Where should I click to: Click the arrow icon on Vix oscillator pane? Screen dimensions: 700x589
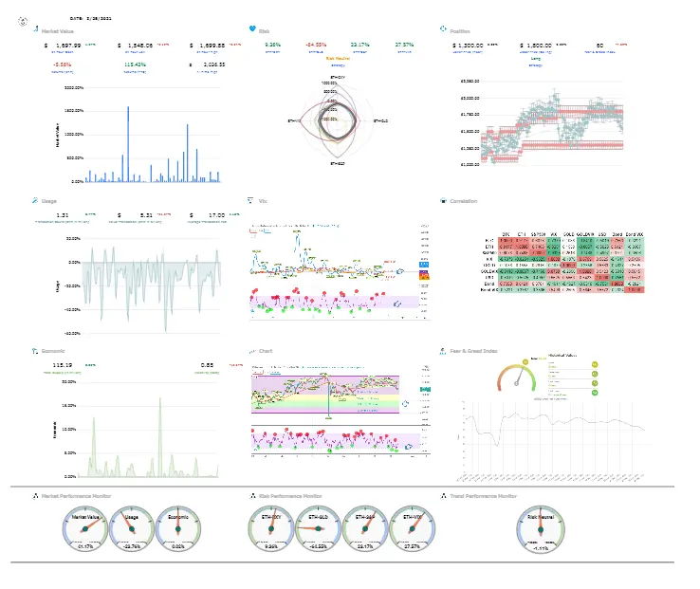[x=396, y=304]
